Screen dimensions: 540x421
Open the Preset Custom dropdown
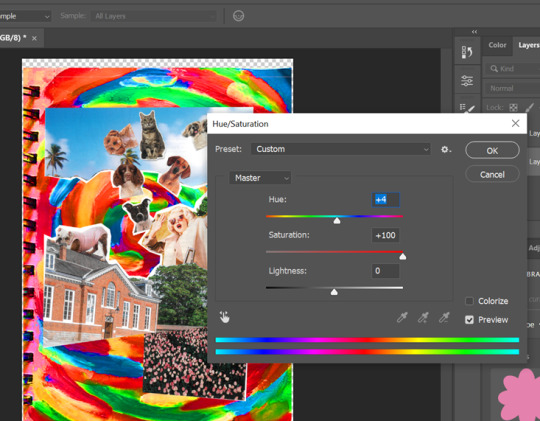[341, 149]
